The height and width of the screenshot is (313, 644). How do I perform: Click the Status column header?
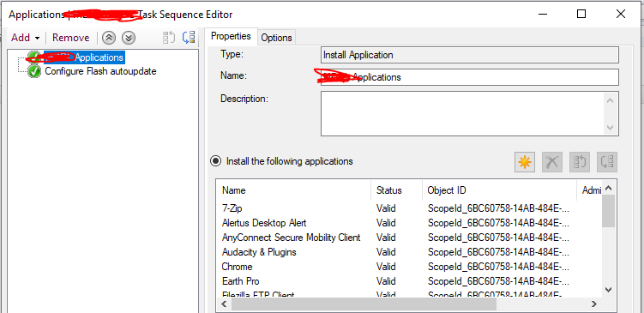[396, 190]
